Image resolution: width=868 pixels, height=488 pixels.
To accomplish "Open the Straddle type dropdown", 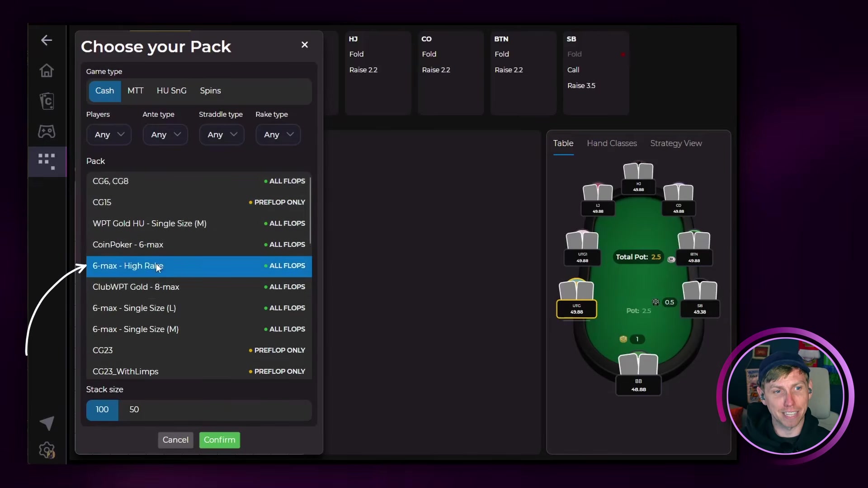I will (222, 135).
